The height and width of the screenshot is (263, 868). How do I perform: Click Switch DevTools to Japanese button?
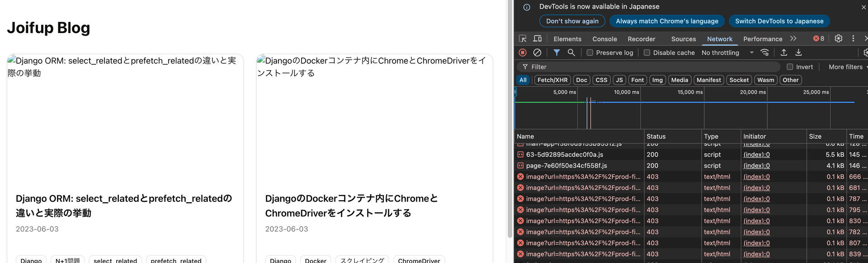pos(779,21)
